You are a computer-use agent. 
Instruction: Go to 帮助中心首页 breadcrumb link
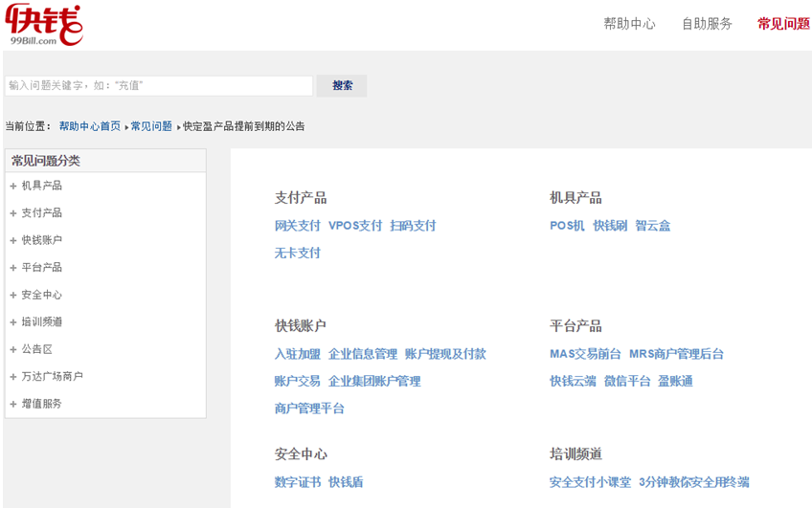click(90, 126)
